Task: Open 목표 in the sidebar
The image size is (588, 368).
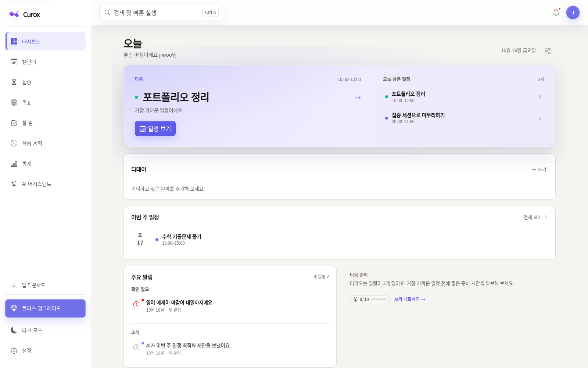Action: click(x=46, y=102)
